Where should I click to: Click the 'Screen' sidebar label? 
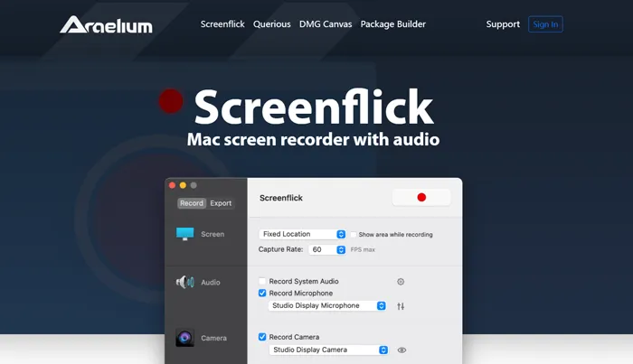pyautogui.click(x=213, y=234)
